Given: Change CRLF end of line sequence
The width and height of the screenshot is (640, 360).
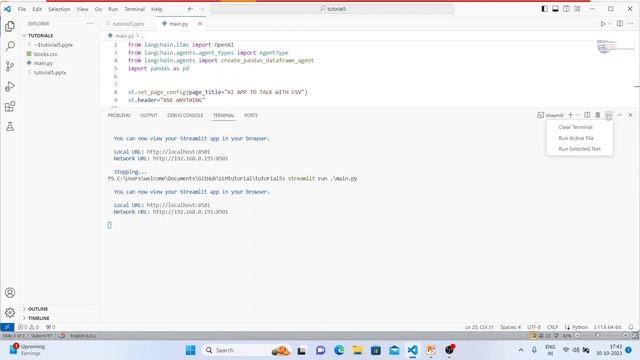Looking at the screenshot, I should (x=552, y=327).
